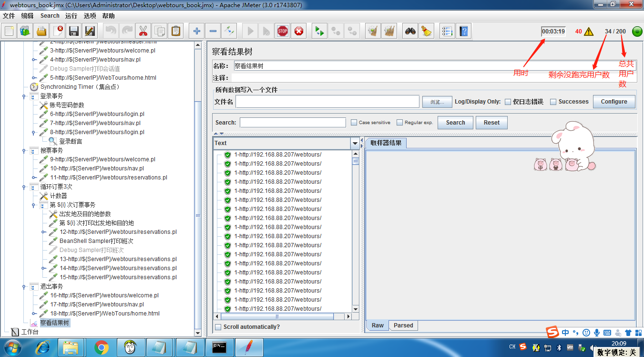Click the Paste clipboard icon
The height and width of the screenshot is (357, 644).
coord(175,31)
